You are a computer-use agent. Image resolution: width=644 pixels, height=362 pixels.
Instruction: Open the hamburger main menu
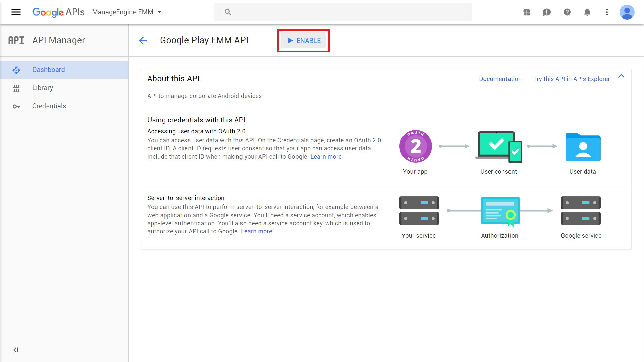click(x=16, y=12)
